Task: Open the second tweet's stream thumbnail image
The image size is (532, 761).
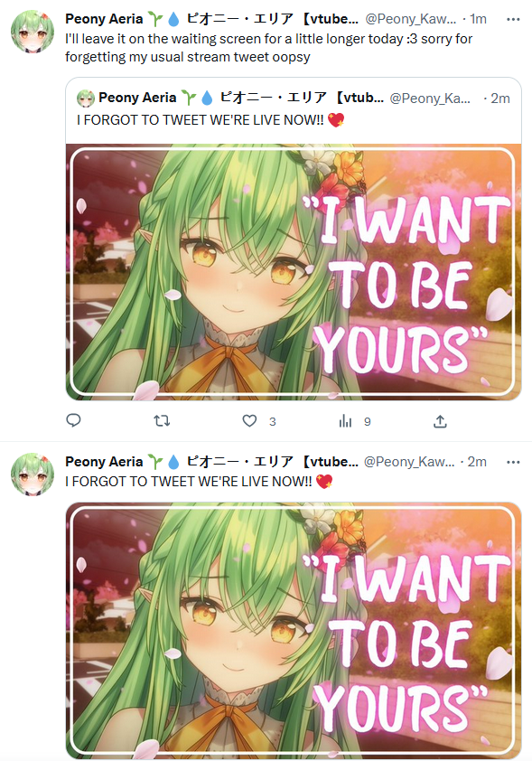Action: point(294,631)
